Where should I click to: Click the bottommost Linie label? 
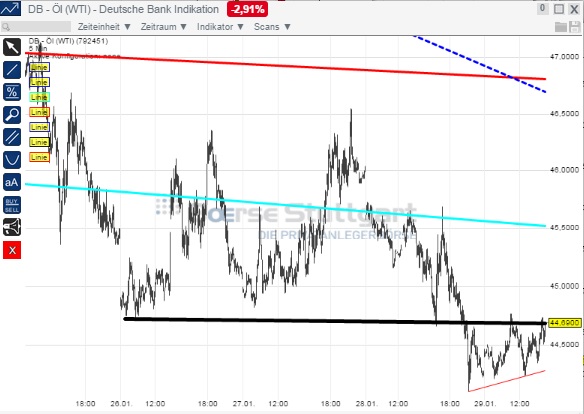pos(39,157)
